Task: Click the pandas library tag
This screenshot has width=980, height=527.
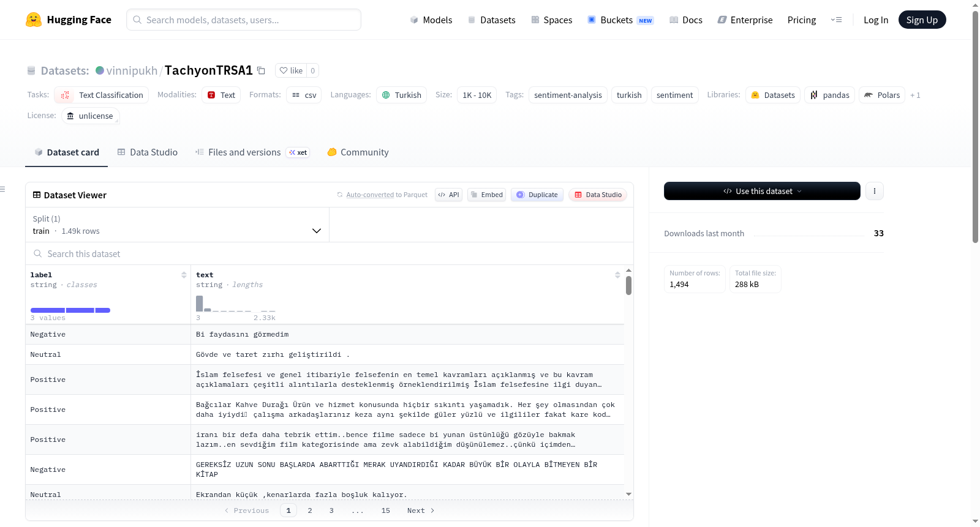Action: [x=829, y=95]
